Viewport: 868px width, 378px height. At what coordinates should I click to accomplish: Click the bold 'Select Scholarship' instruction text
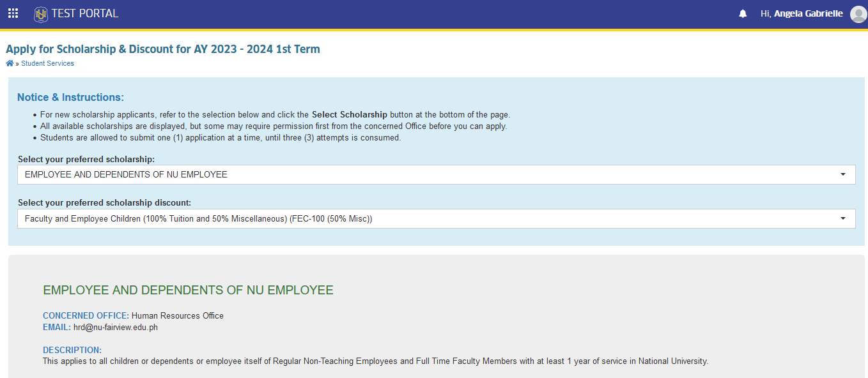[x=350, y=114]
